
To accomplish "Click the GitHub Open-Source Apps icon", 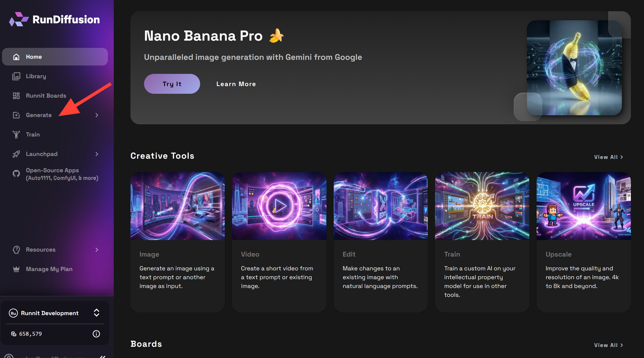I will pyautogui.click(x=16, y=174).
